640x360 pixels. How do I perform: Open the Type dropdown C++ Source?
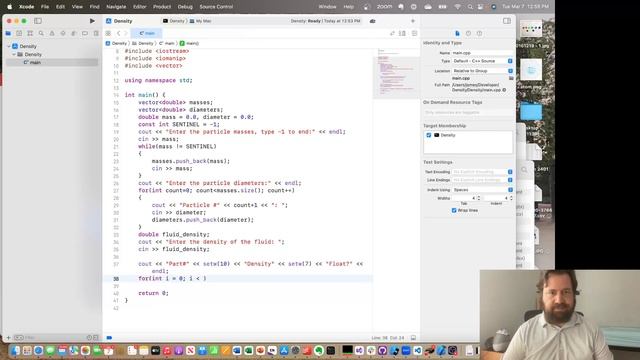click(x=482, y=61)
